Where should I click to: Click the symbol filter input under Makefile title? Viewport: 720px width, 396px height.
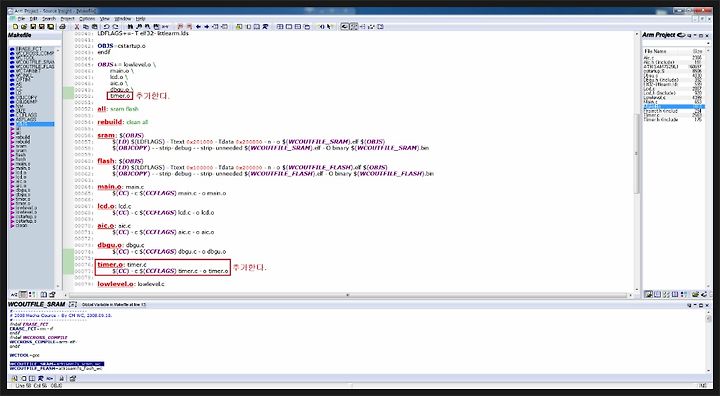coord(34,43)
